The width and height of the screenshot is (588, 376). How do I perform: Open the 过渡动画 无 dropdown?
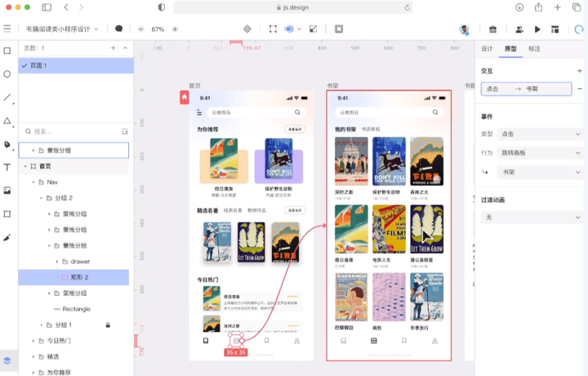532,217
